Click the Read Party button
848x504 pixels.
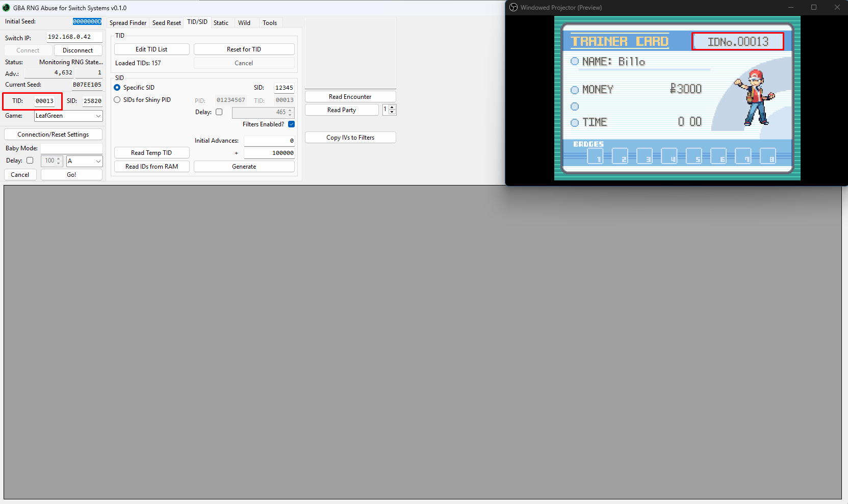pyautogui.click(x=342, y=110)
